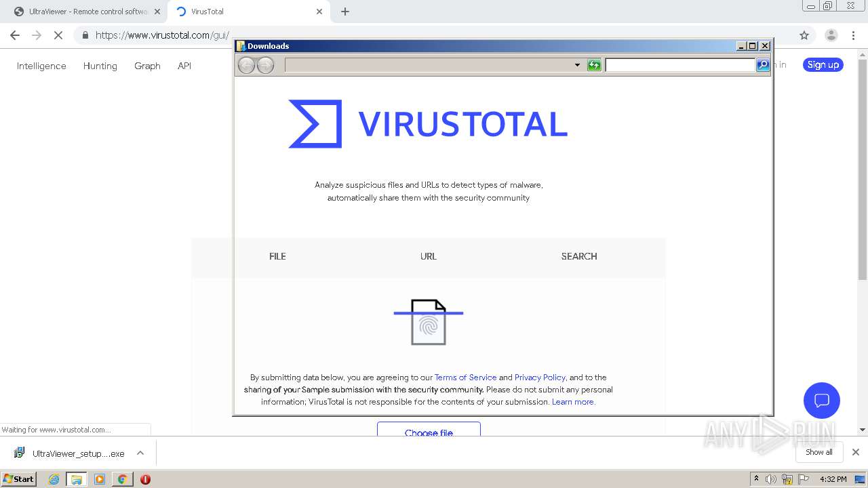868x488 pixels.
Task: Click the Choose file button
Action: pyautogui.click(x=429, y=429)
